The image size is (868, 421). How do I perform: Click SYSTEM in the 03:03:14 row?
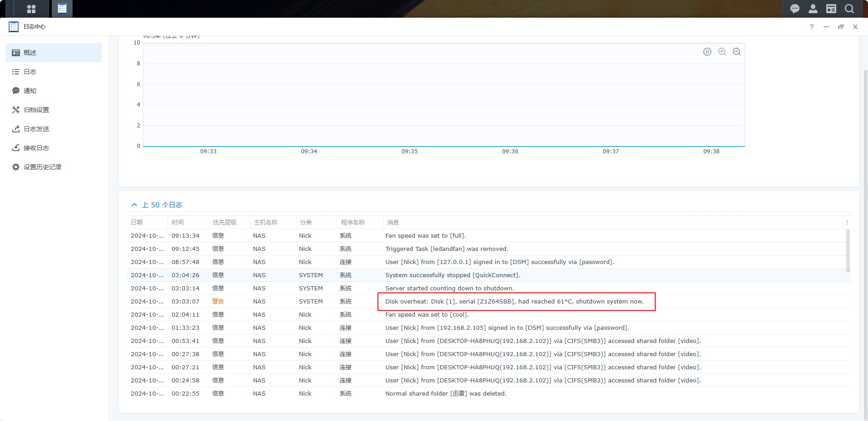(x=311, y=289)
